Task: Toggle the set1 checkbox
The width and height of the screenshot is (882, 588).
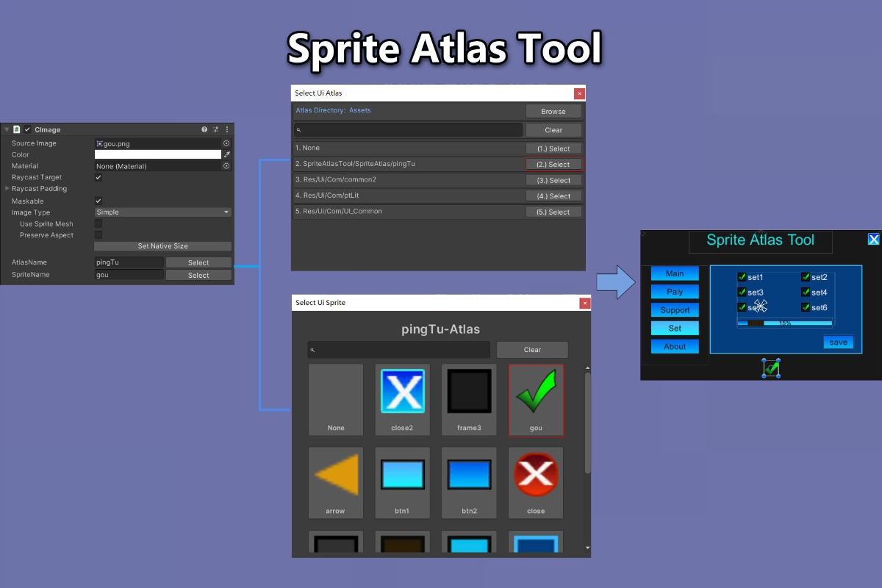Action: [x=742, y=277]
